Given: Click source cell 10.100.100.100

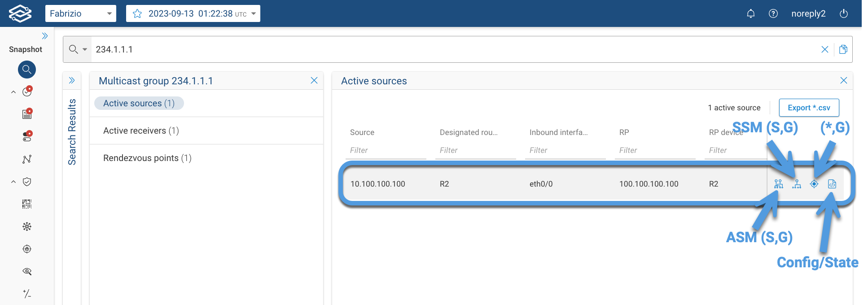Looking at the screenshot, I should click(x=378, y=184).
